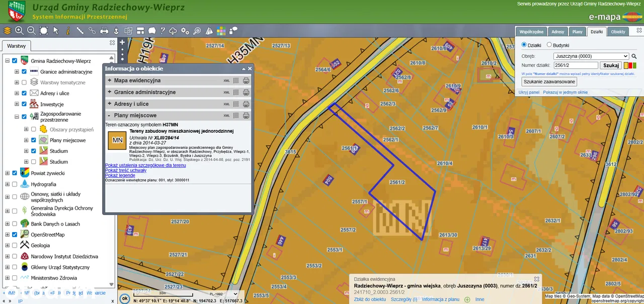Print the Mapa ewidencyjna section info
This screenshot has width=644, height=304.
pyautogui.click(x=246, y=80)
